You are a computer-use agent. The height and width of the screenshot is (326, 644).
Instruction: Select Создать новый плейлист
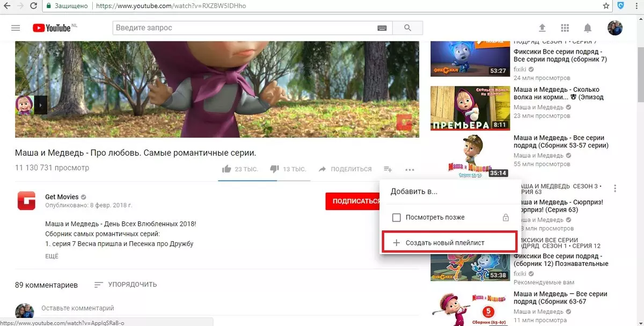[x=449, y=243]
